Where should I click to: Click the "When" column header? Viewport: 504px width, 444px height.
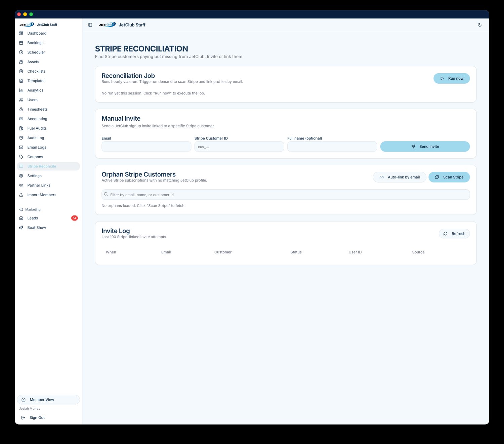pos(111,252)
